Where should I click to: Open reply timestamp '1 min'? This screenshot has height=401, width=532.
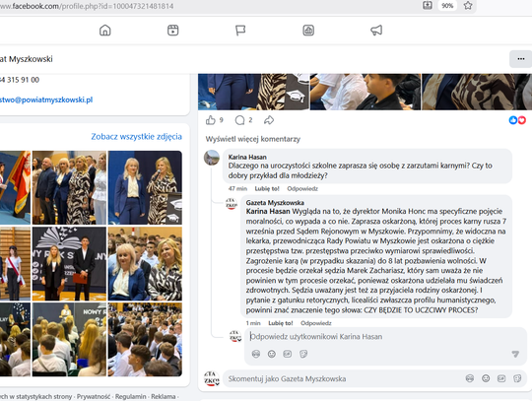click(x=253, y=323)
